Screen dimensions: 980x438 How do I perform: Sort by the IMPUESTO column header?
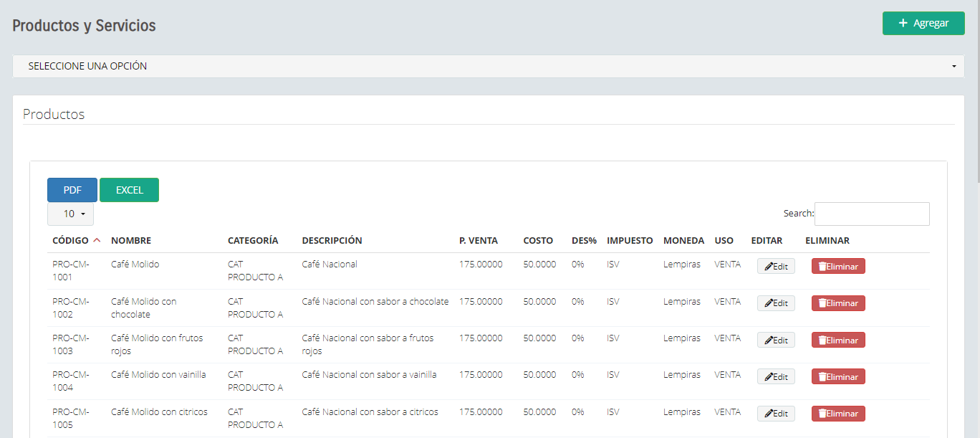pyautogui.click(x=630, y=241)
